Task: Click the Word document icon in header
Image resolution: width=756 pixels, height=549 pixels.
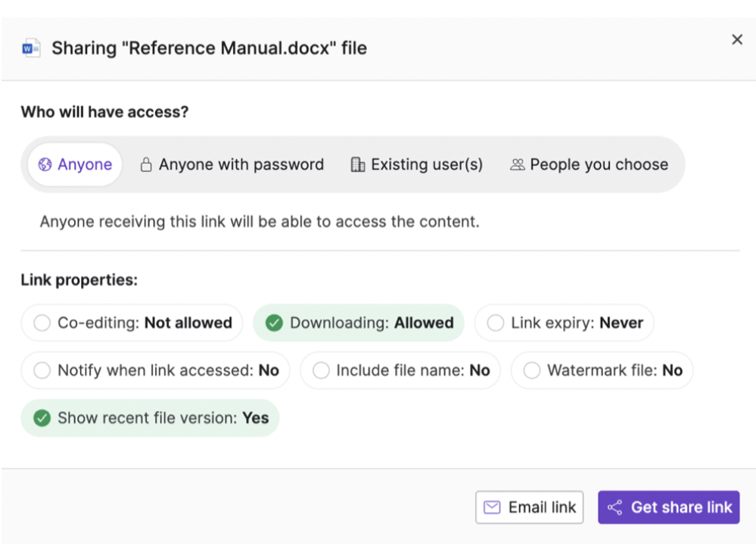Action: click(x=31, y=48)
